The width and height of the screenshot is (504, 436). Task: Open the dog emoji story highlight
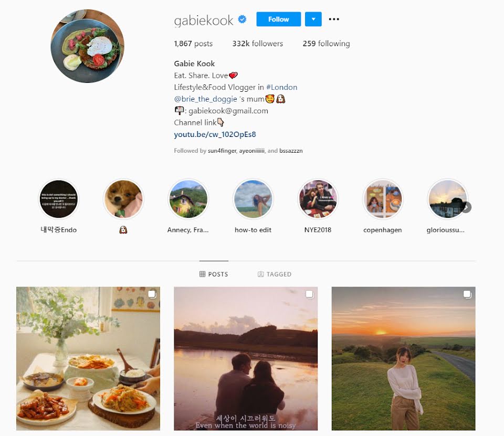[123, 199]
